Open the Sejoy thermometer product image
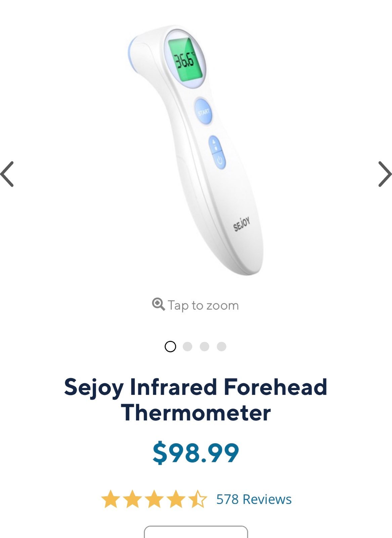The image size is (392, 538). point(196,150)
